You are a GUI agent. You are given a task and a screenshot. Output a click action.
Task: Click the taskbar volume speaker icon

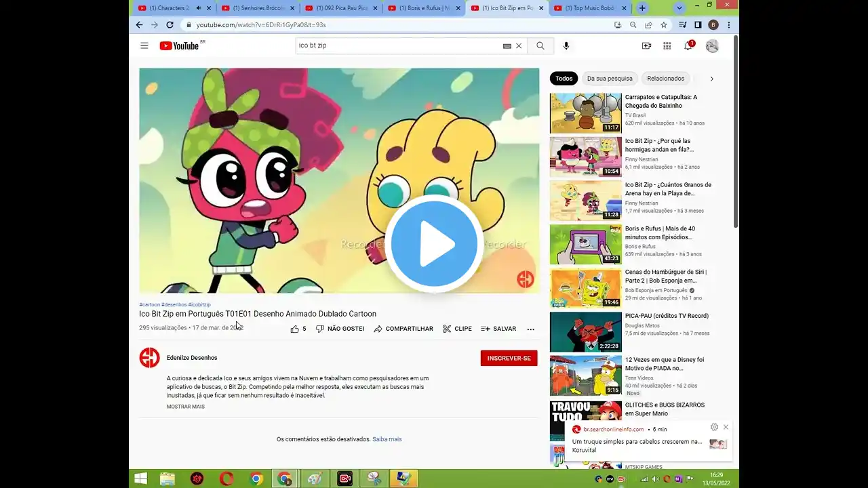(655, 479)
